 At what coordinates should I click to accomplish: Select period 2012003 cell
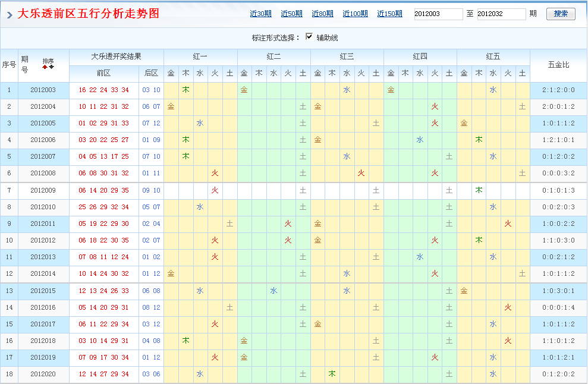click(x=43, y=90)
